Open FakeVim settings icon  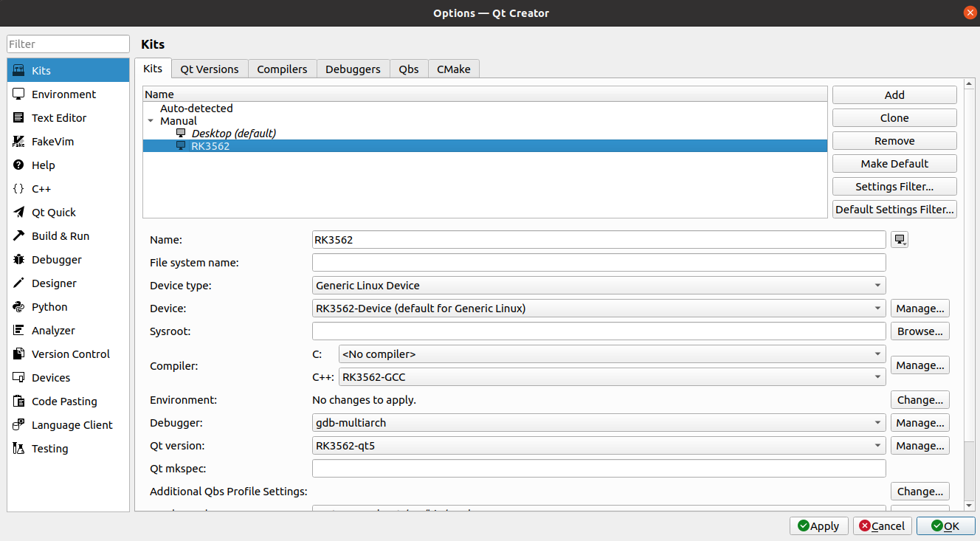click(x=18, y=142)
